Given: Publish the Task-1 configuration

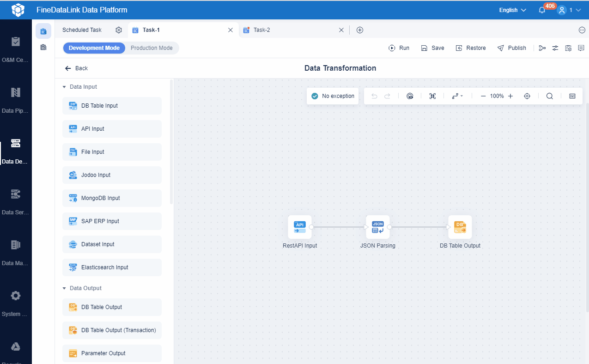Looking at the screenshot, I should [512, 48].
